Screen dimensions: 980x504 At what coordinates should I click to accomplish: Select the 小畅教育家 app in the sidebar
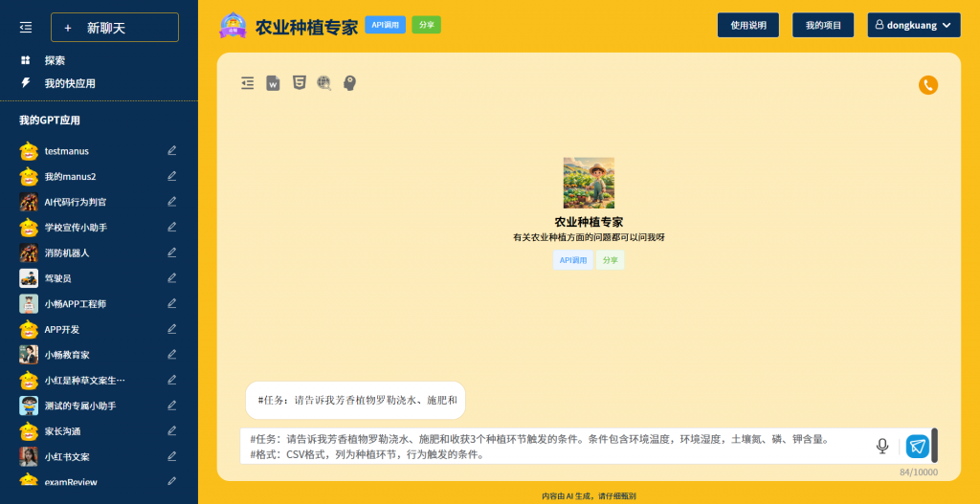tap(67, 355)
